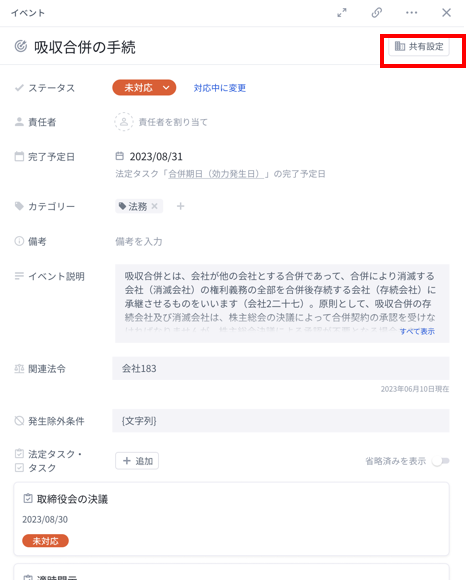Click the 発生除外条件 text field
The width and height of the screenshot is (475, 586).
click(x=281, y=421)
